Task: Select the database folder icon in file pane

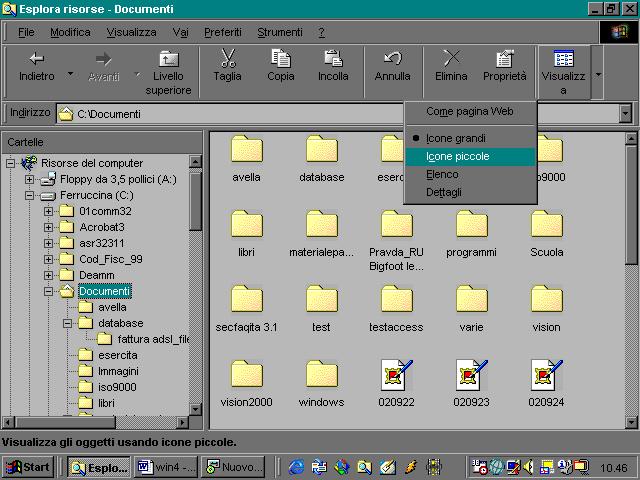Action: coord(322,149)
